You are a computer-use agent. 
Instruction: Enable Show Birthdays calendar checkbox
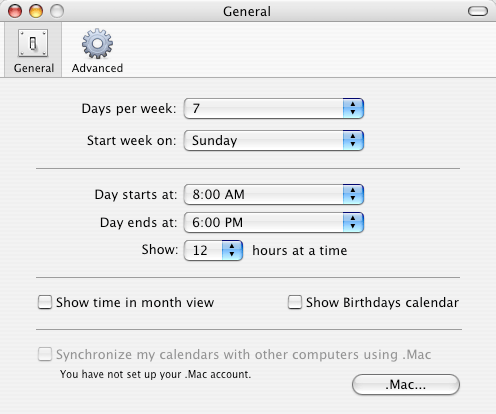295,302
